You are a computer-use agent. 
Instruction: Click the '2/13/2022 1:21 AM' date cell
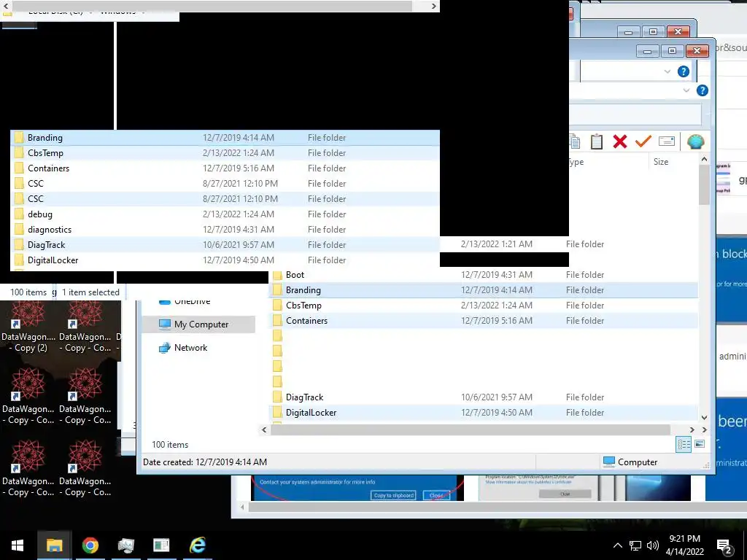coord(496,244)
